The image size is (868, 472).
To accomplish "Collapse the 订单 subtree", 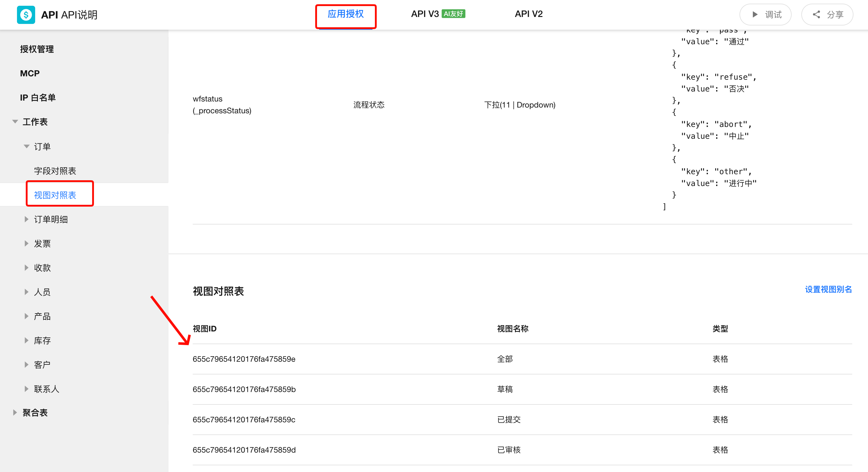I will point(27,146).
